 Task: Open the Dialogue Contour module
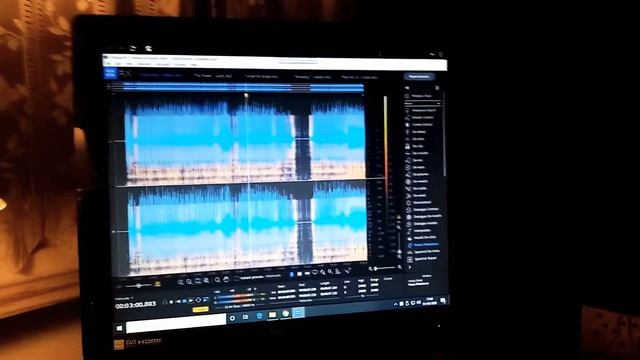(422, 209)
